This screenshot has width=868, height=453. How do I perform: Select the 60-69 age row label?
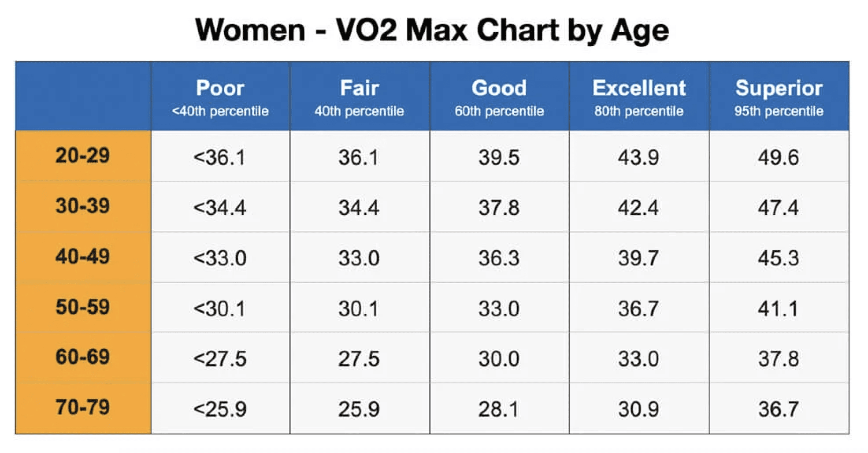pyautogui.click(x=83, y=357)
